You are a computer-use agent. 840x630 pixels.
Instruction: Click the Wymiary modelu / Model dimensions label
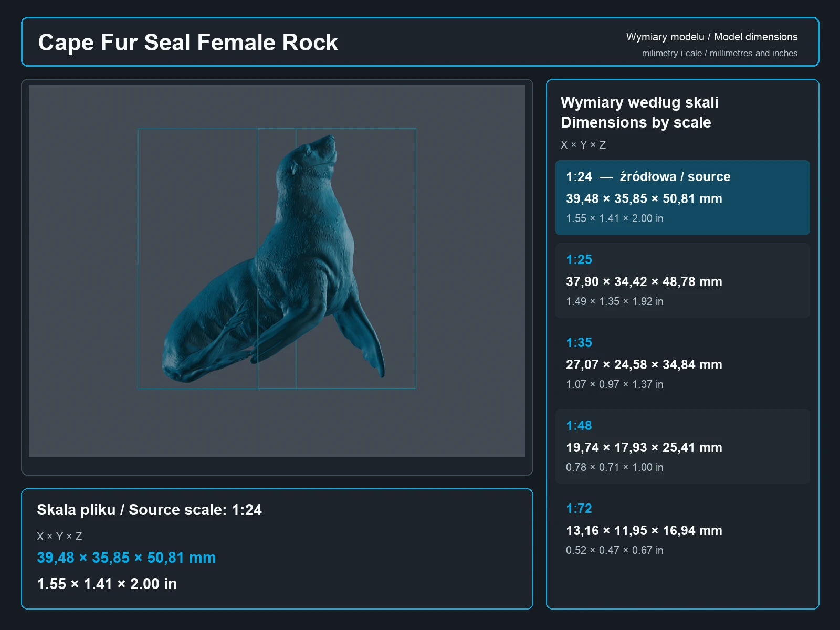point(711,37)
